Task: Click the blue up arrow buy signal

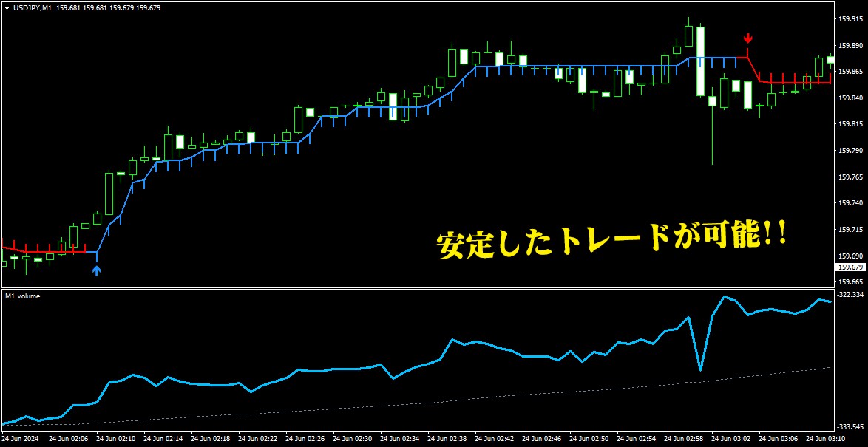Action: tap(97, 270)
